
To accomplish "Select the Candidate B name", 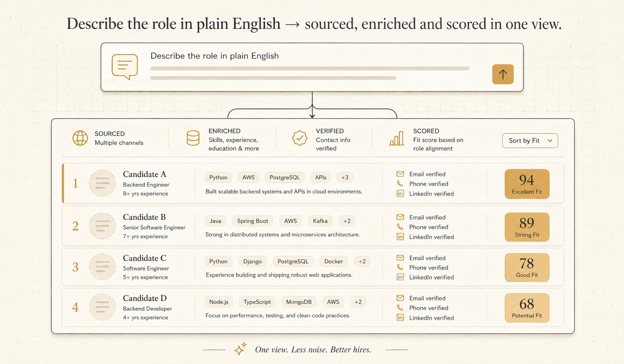I will [x=144, y=217].
